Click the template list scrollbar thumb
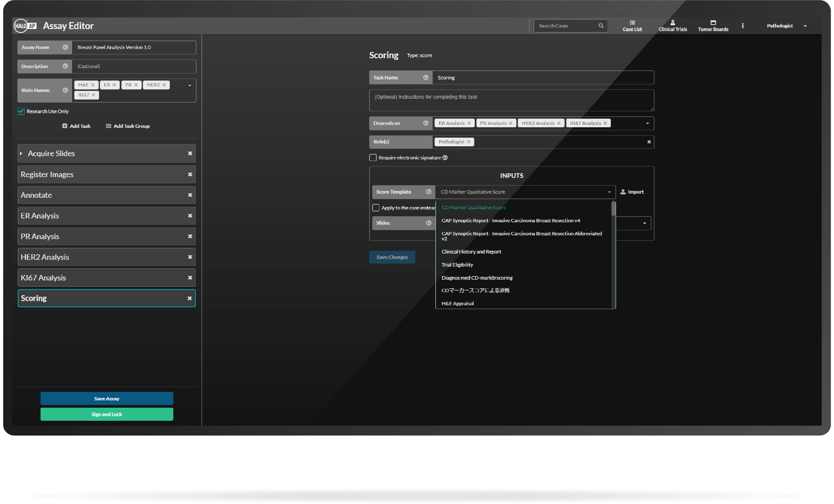Viewport: 834px width, 504px height. (613, 209)
